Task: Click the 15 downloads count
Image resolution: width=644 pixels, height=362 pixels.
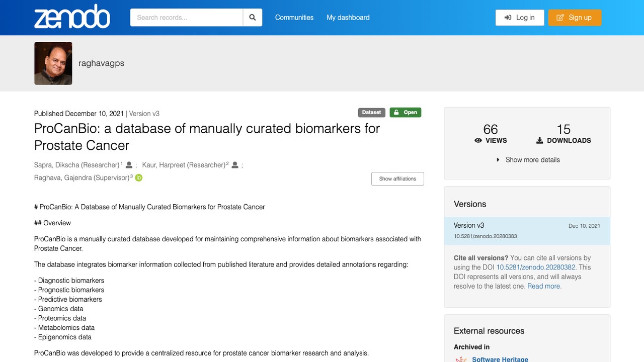Action: pyautogui.click(x=563, y=130)
